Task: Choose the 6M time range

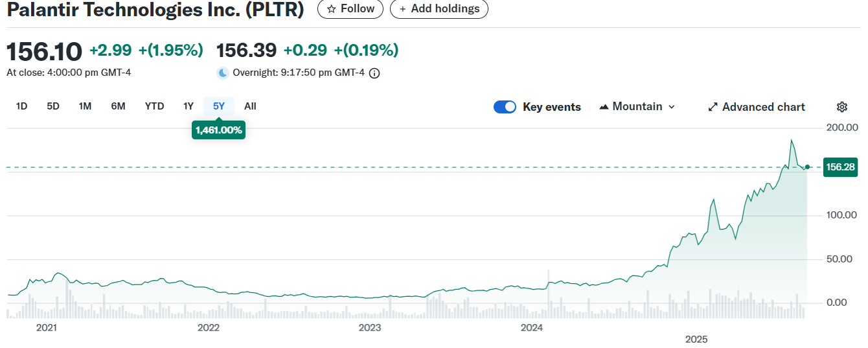Action: tap(118, 106)
